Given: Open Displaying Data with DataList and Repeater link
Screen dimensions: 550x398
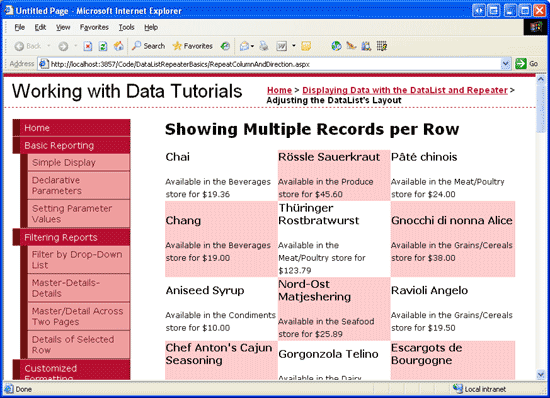Looking at the screenshot, I should pos(405,90).
